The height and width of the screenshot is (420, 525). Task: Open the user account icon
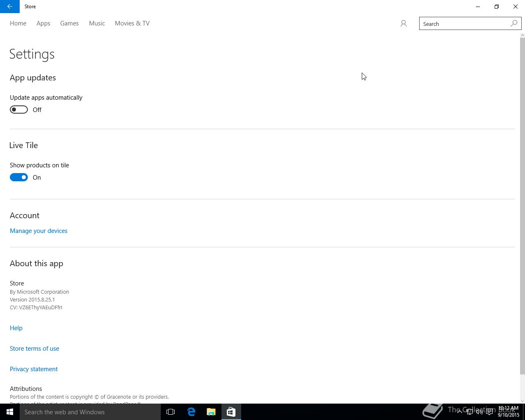pos(404,24)
